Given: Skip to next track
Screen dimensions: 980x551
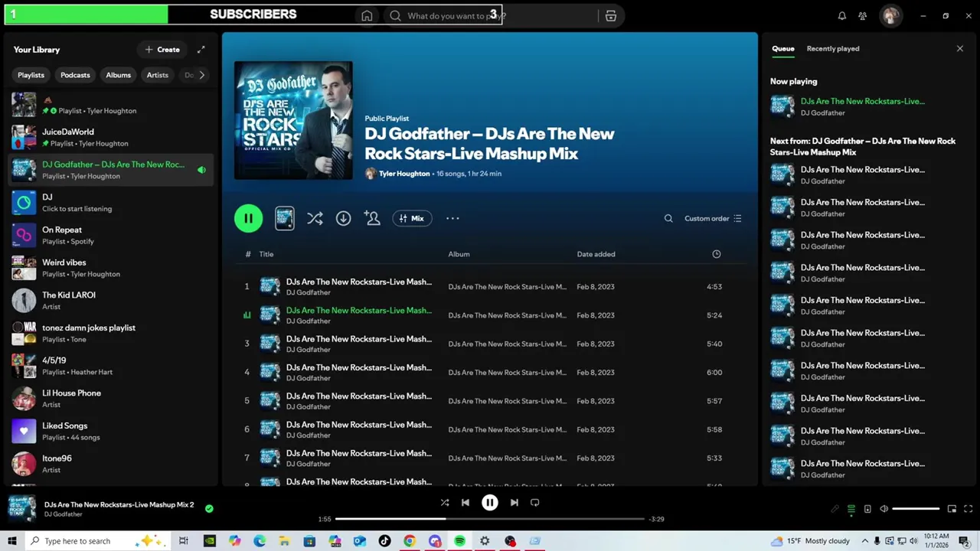Looking at the screenshot, I should click(x=514, y=503).
